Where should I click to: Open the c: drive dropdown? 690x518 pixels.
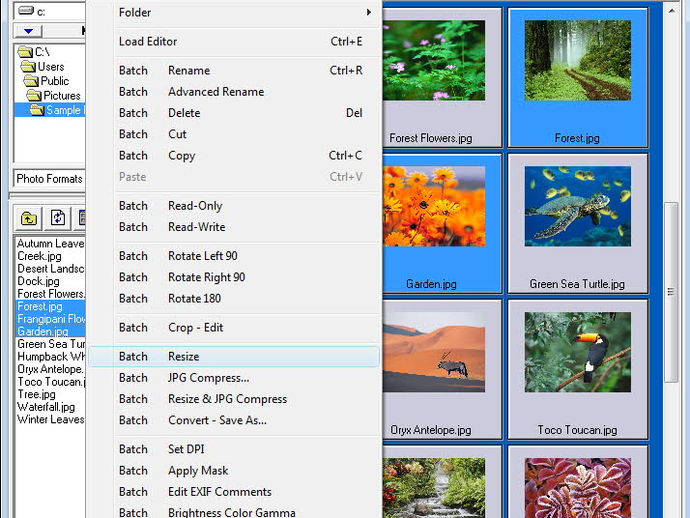[49, 11]
